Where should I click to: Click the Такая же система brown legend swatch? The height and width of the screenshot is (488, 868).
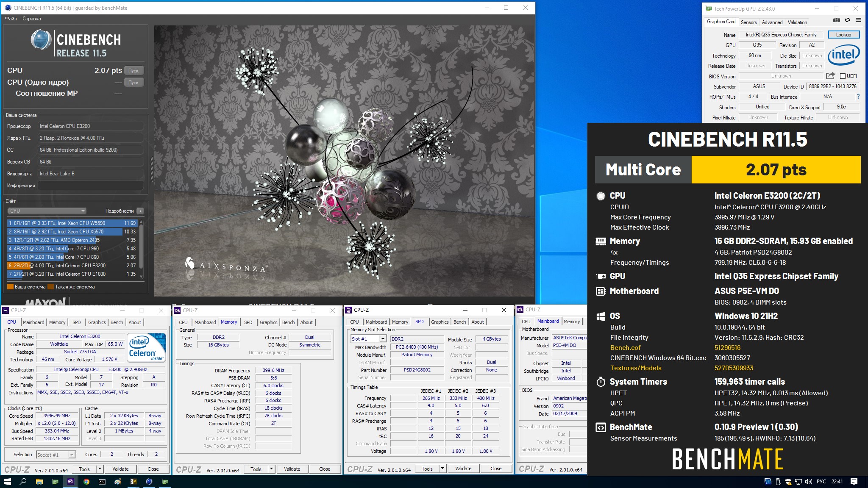(50, 287)
